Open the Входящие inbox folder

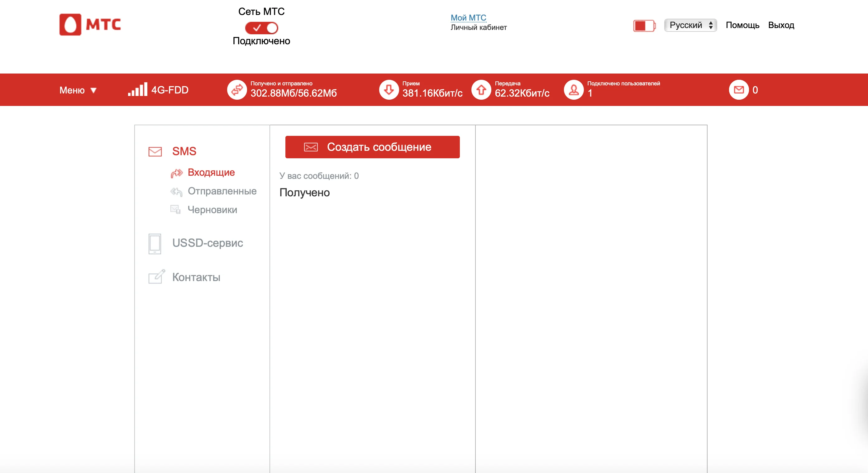click(x=211, y=173)
